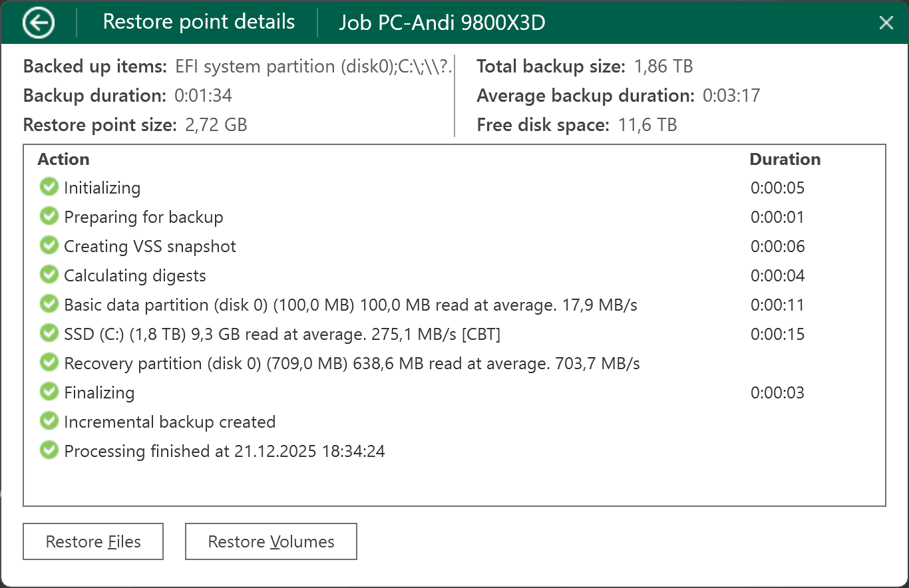
Task: Close the Restore point details window
Action: pyautogui.click(x=886, y=23)
